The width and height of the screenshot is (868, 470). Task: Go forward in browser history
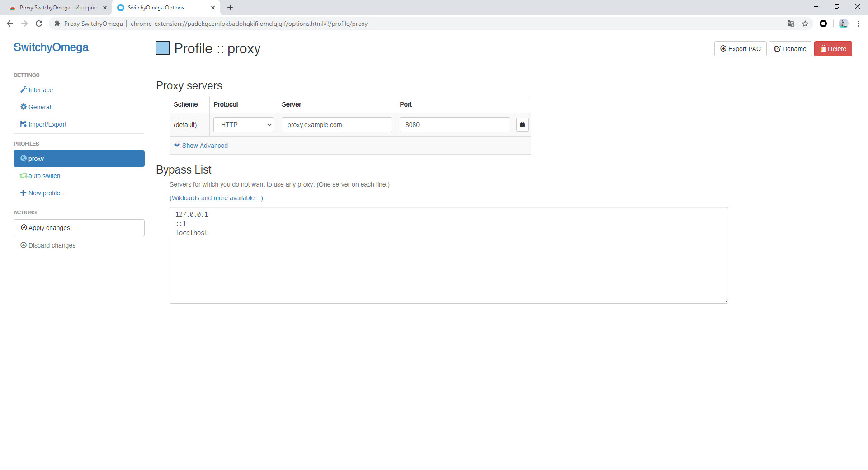click(24, 23)
